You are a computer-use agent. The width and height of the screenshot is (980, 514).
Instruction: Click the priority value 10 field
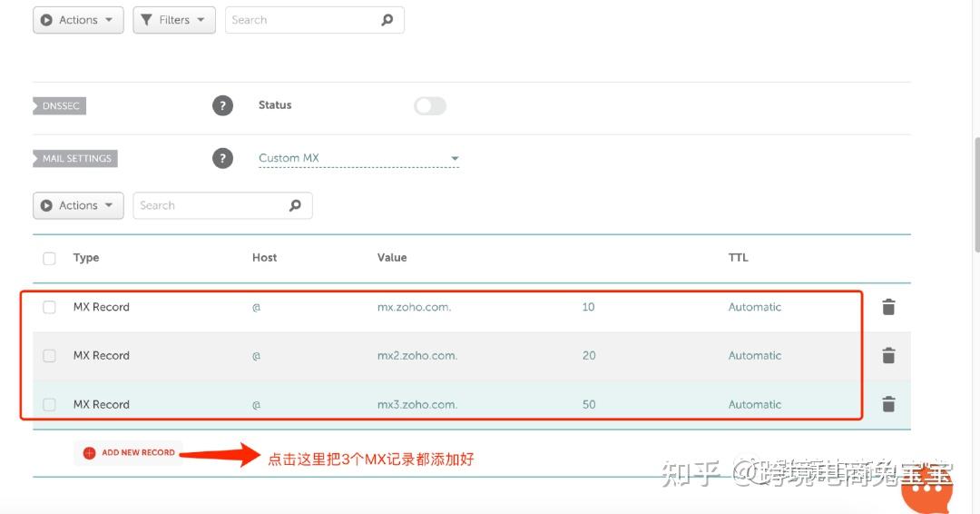click(x=588, y=307)
